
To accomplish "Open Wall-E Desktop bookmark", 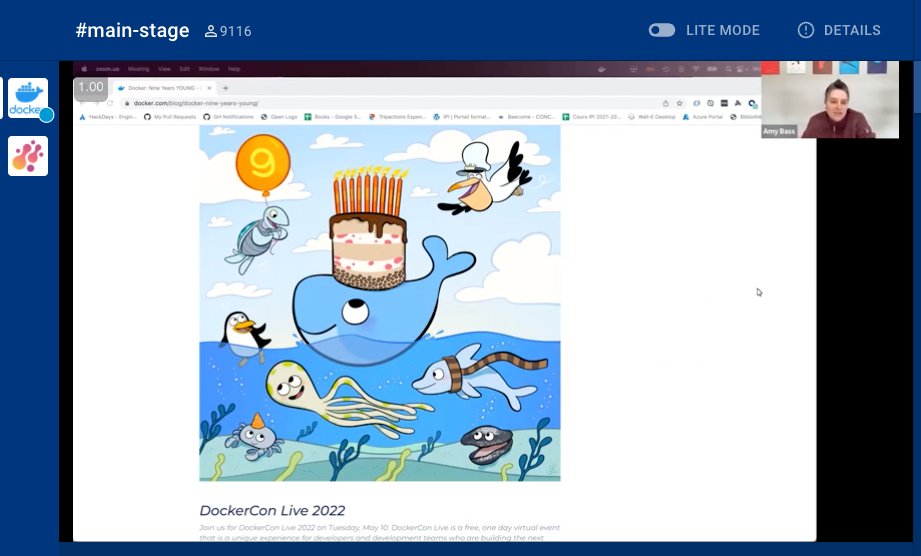I will click(652, 117).
